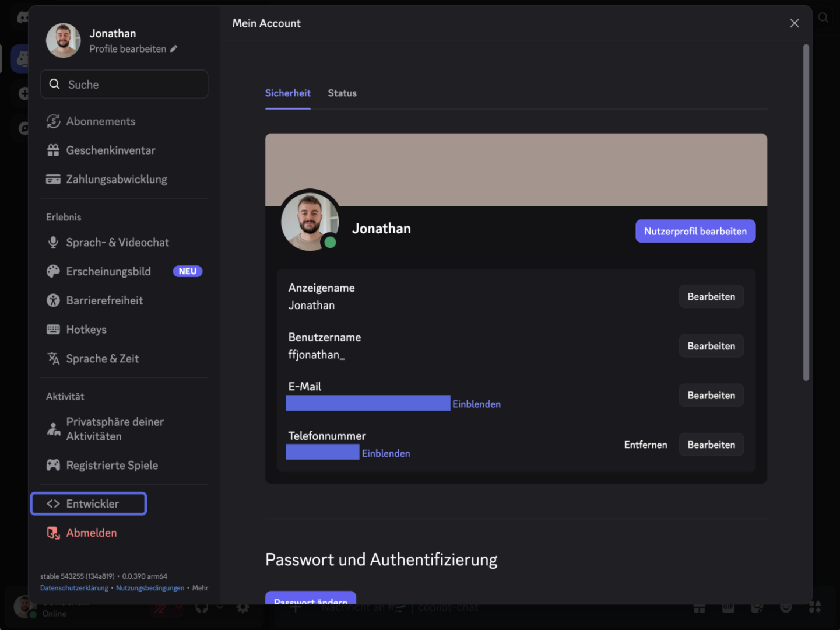The height and width of the screenshot is (630, 840).
Task: Click the keyboard icon for Hotkeys
Action: click(x=53, y=330)
